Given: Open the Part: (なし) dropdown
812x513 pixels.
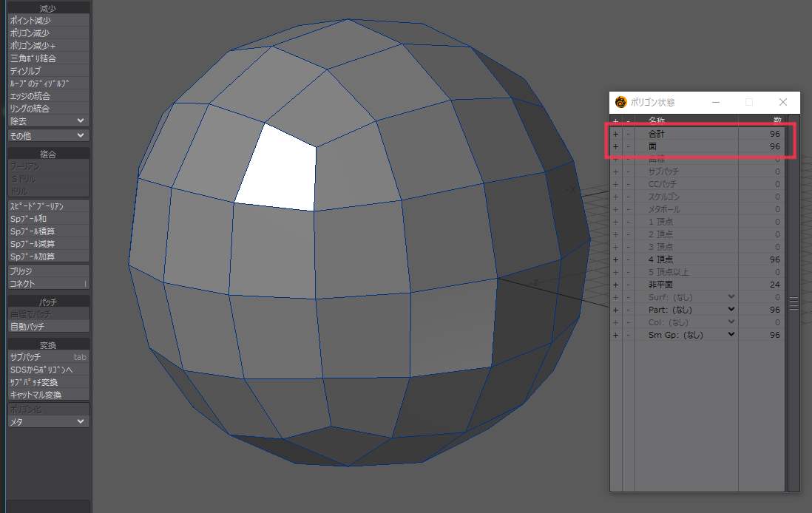Looking at the screenshot, I should pyautogui.click(x=731, y=310).
